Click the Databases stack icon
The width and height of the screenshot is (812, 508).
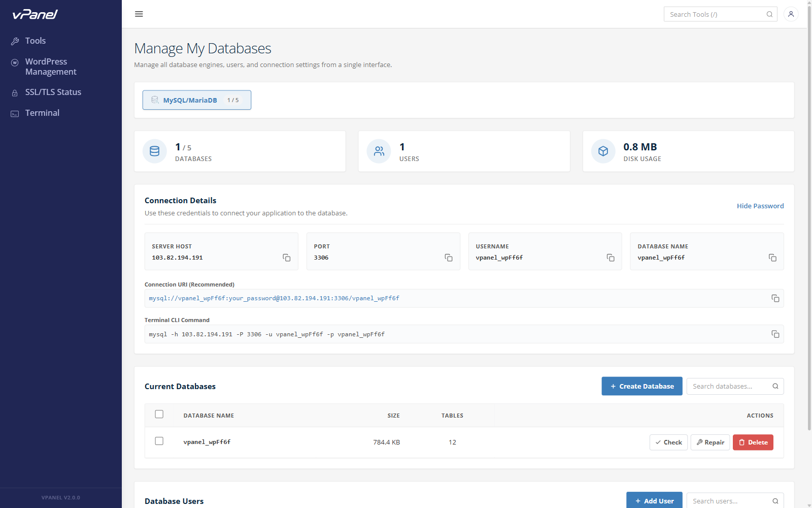click(x=155, y=151)
